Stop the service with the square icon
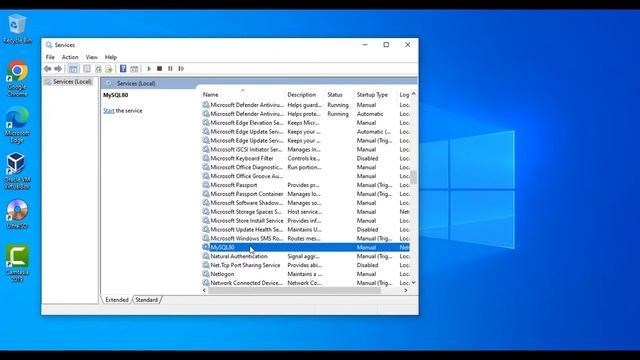Viewport: 640px width, 360px height. (x=160, y=69)
